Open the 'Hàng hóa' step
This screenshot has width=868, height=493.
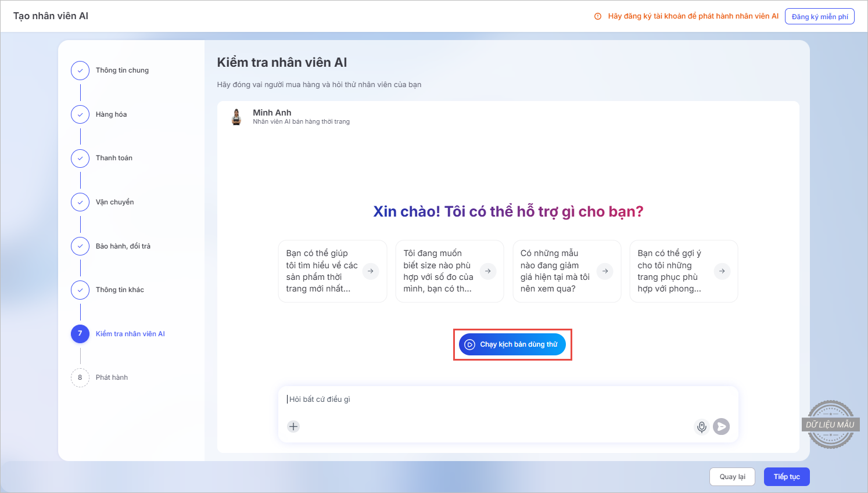point(111,114)
